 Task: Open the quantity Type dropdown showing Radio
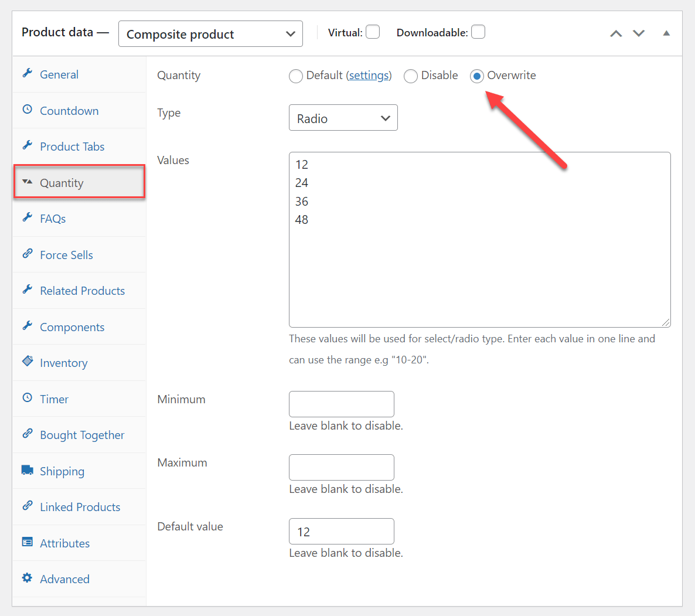(x=343, y=117)
